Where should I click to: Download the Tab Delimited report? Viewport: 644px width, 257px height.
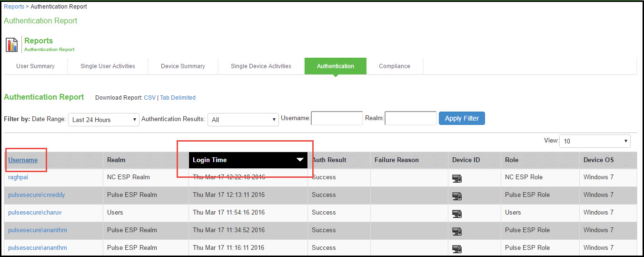(178, 98)
